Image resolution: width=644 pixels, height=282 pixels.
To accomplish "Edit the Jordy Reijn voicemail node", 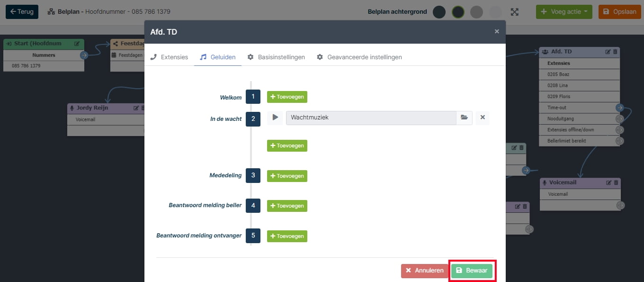I will tap(136, 108).
